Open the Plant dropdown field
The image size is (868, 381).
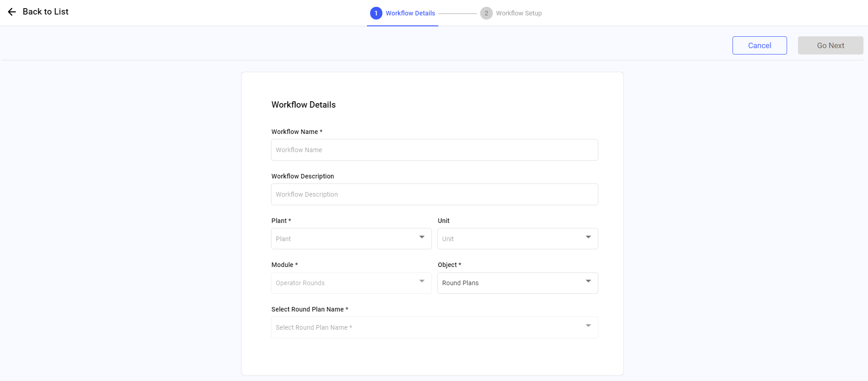346,239
